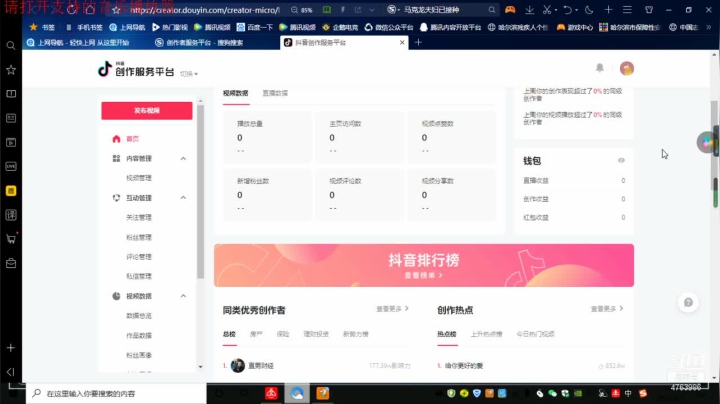Open the browser sidebar reading book icon

11,94
